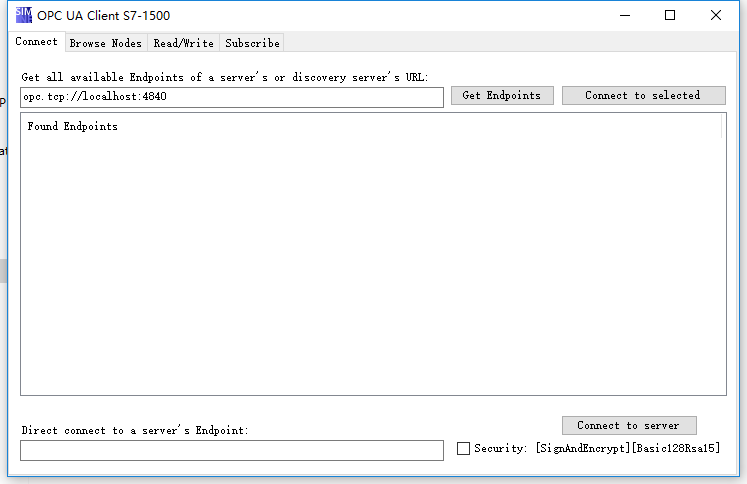Image resolution: width=747 pixels, height=484 pixels.
Task: Maximize the OPC UA Client window
Action: pyautogui.click(x=670, y=15)
